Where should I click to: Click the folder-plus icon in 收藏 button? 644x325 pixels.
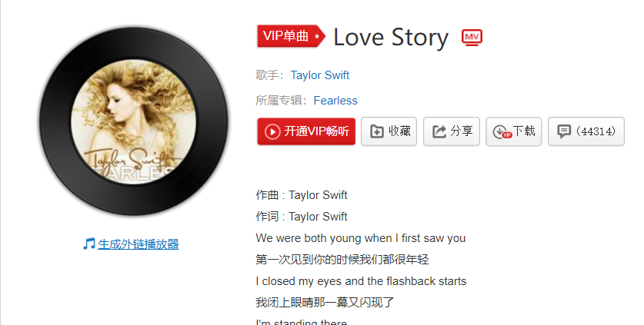[x=376, y=131]
